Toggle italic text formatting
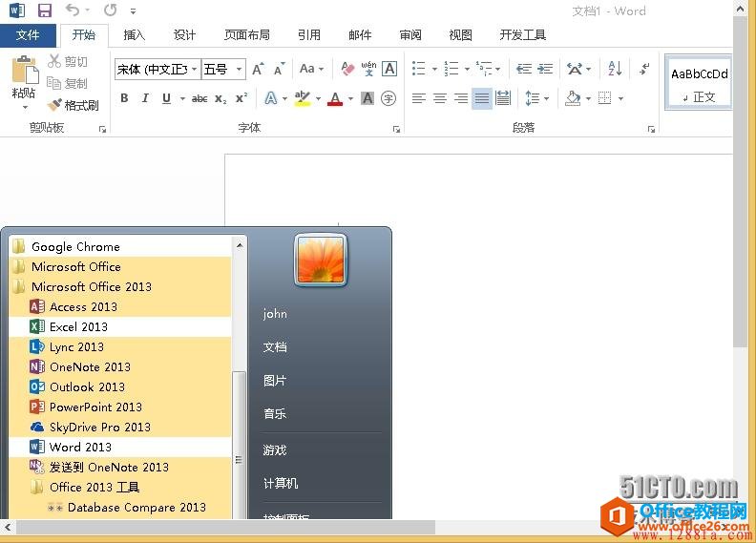756x543 pixels. point(145,98)
